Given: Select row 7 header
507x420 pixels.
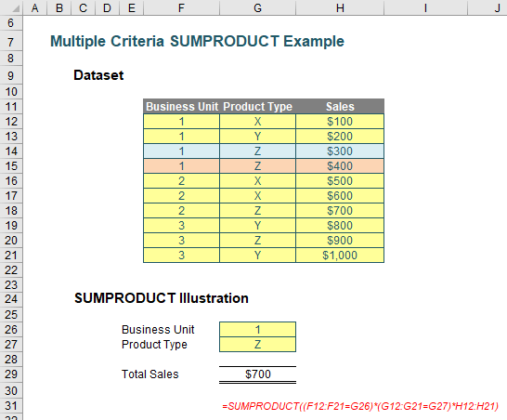Looking at the screenshot, I should click(11, 42).
